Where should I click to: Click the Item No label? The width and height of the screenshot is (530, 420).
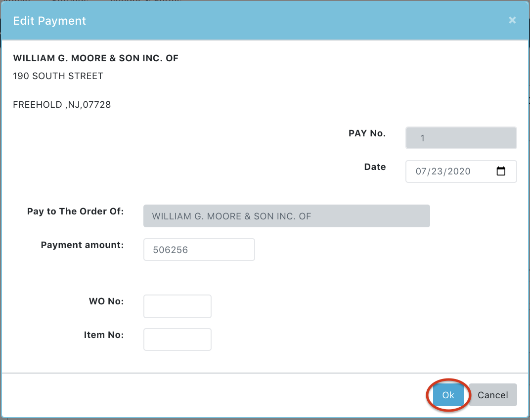tap(104, 335)
